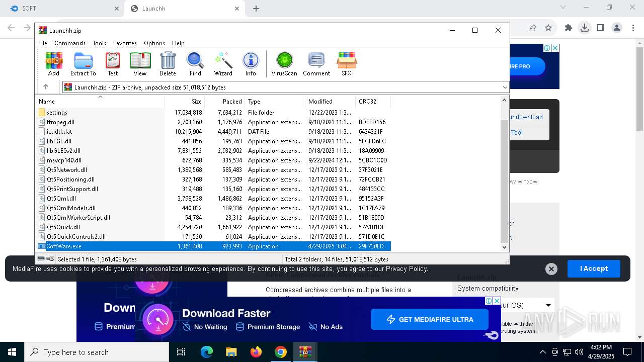Select ffmpeg.dll in the file list

point(214,122)
